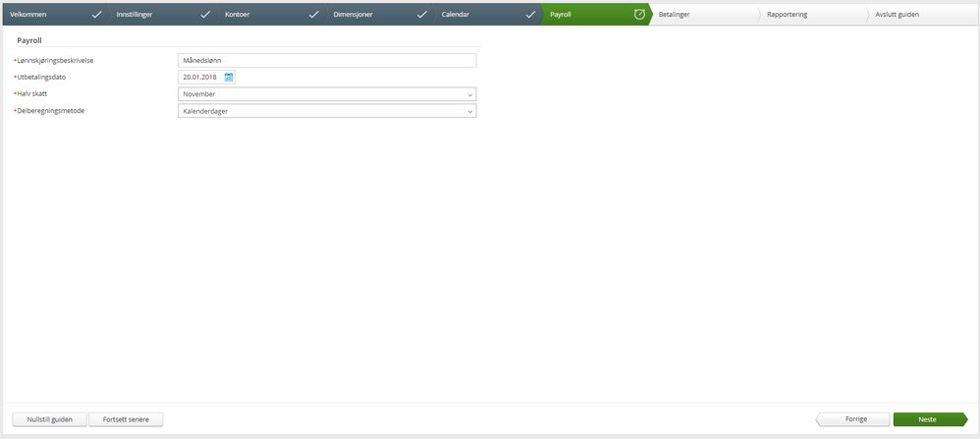Proceed with the green Neste button
The height and width of the screenshot is (439, 980).
[930, 419]
